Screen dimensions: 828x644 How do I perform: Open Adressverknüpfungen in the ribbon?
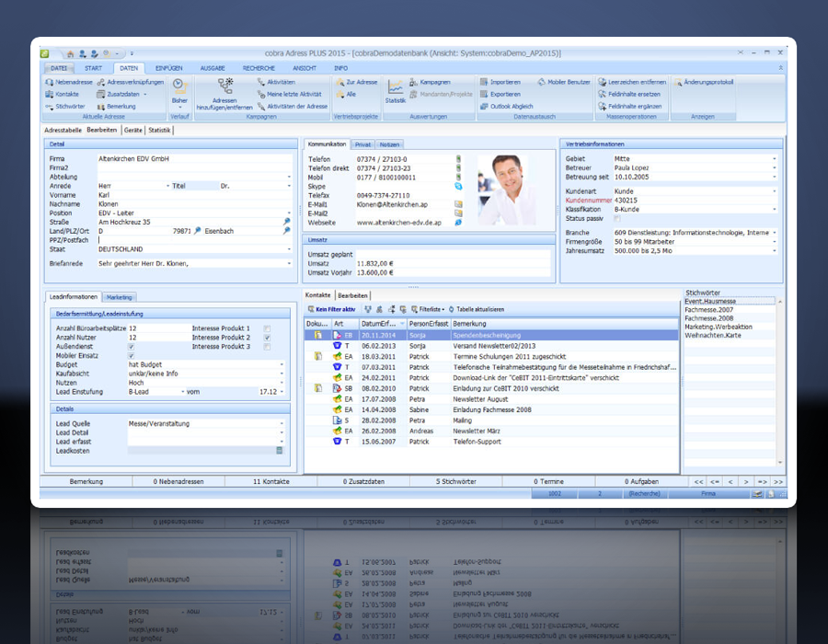click(131, 83)
